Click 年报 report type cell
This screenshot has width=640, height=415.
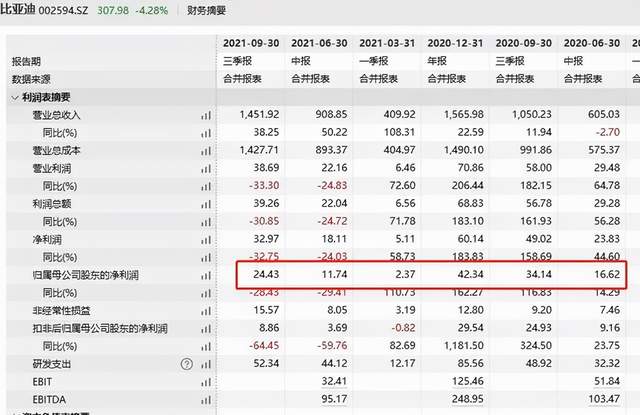(x=437, y=61)
